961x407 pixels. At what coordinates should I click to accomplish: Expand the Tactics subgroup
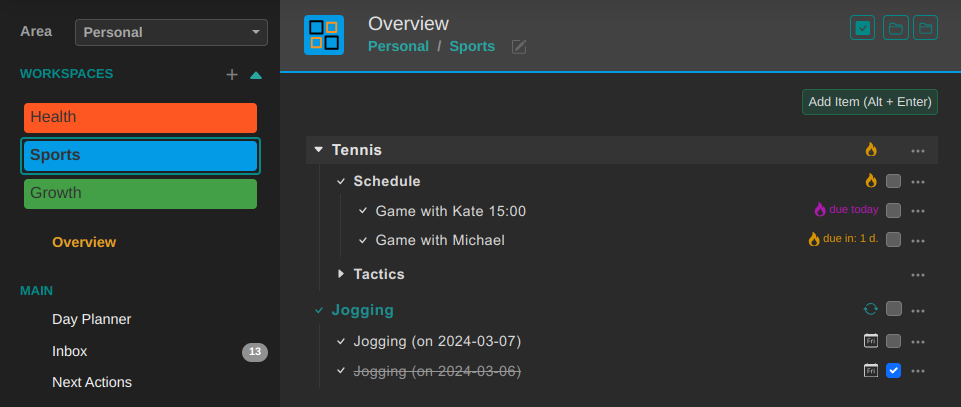click(x=341, y=274)
